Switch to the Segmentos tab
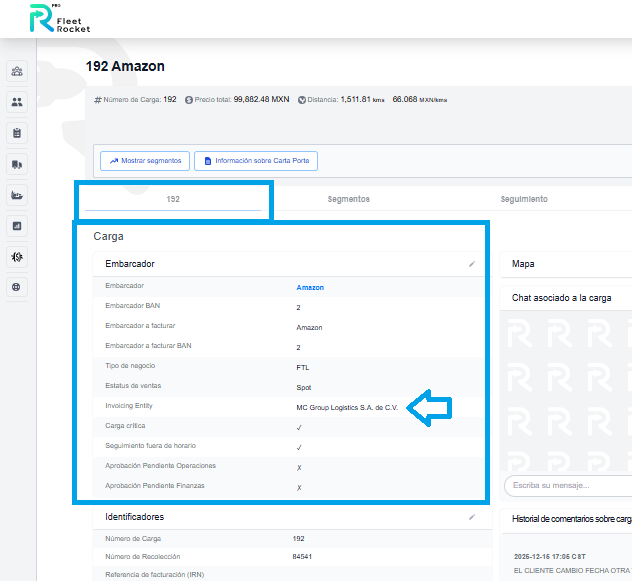The image size is (632, 581). coord(349,199)
